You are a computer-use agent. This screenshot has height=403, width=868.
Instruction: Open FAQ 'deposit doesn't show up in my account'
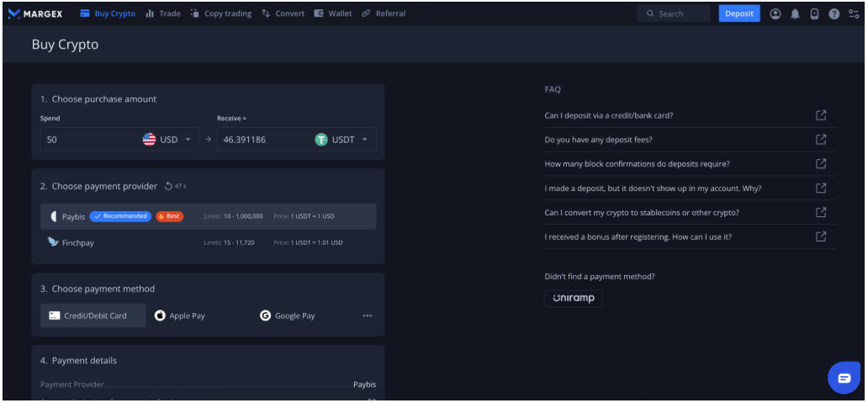point(654,188)
